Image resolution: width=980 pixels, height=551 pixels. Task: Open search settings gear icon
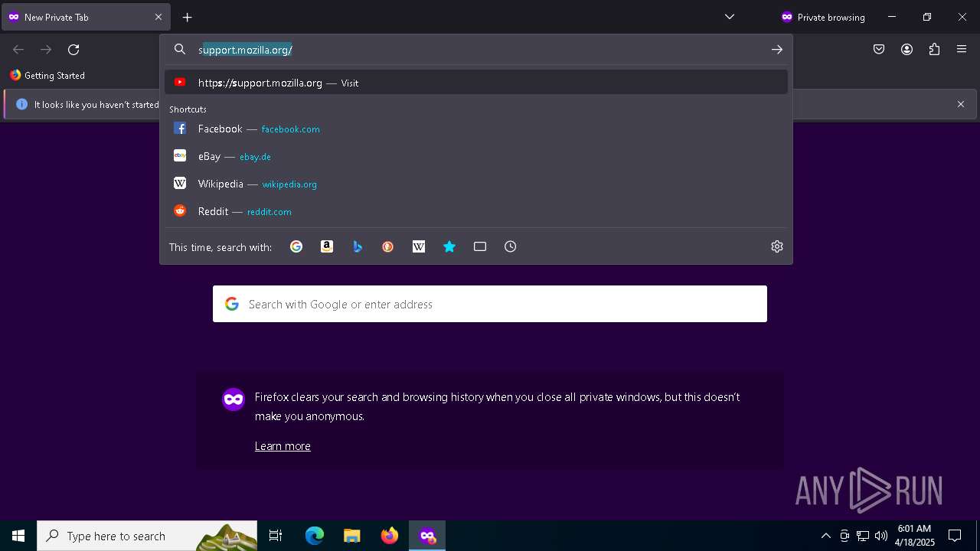(x=777, y=246)
